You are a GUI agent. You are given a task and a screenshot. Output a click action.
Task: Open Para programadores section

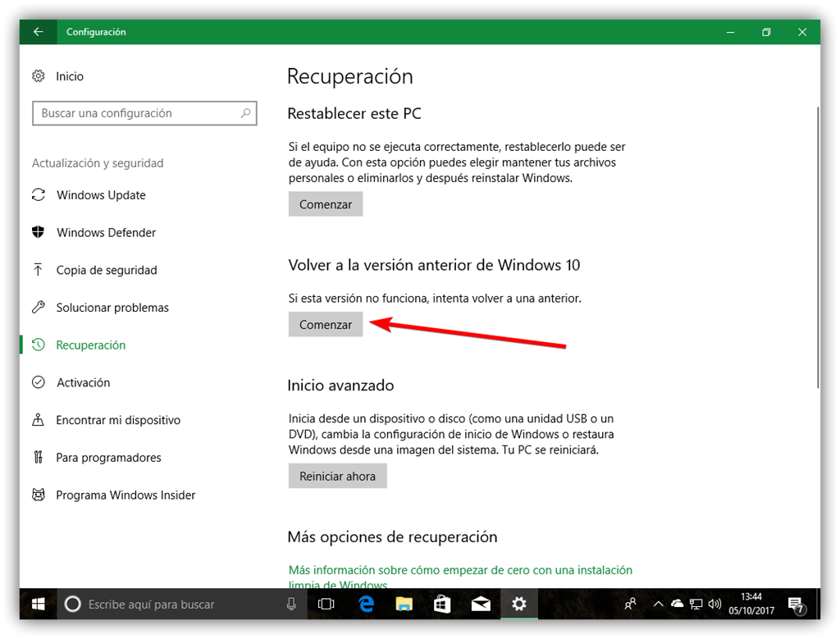108,458
